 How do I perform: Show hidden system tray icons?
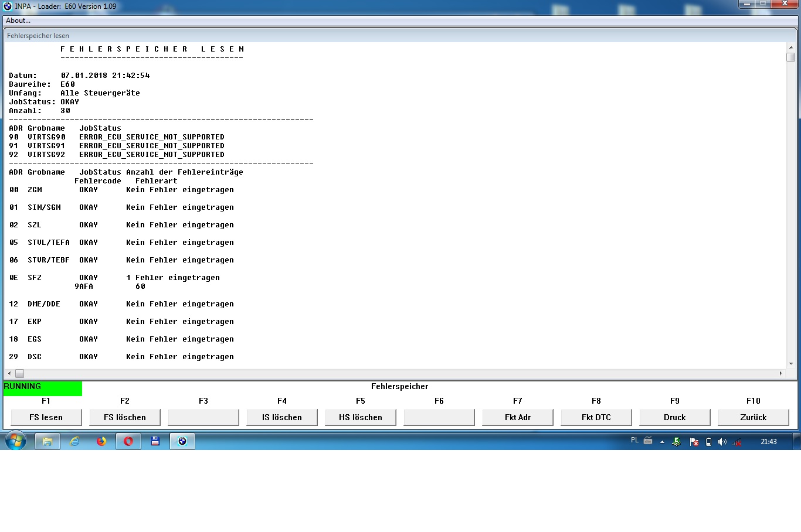point(662,442)
